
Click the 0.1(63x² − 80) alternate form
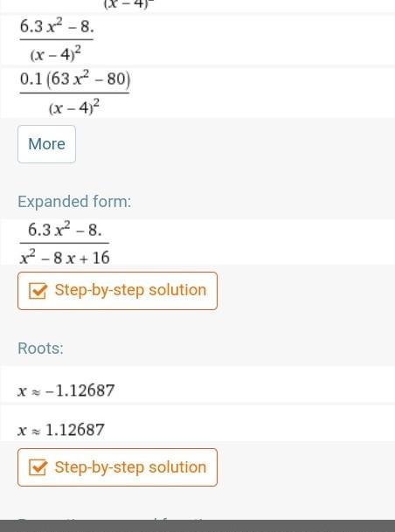point(75,93)
